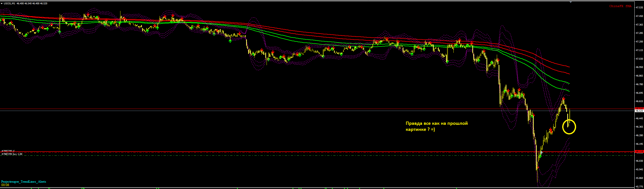This screenshot has height=189, width=644.
Task: Click the 47.535 price scale label
Action: click(639, 8)
